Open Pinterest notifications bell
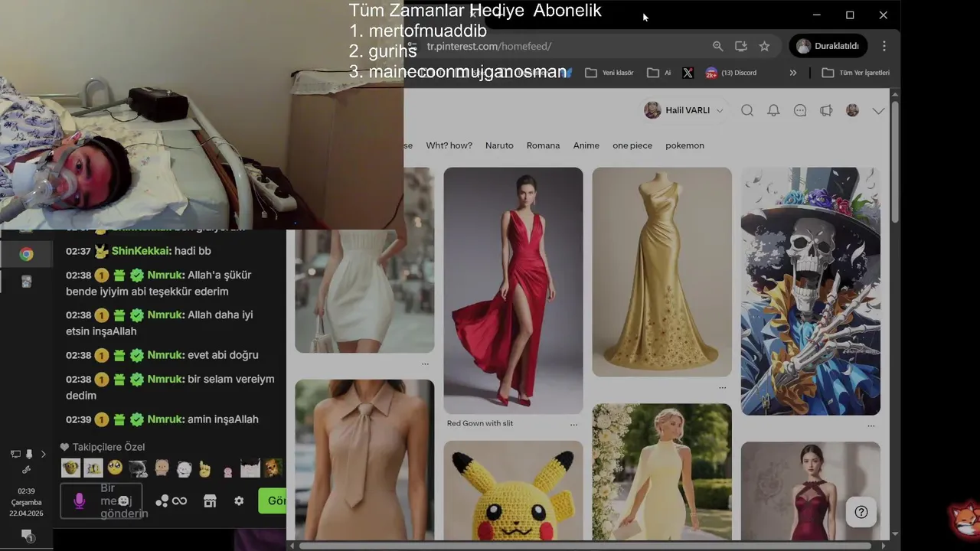The image size is (980, 551). tap(773, 110)
